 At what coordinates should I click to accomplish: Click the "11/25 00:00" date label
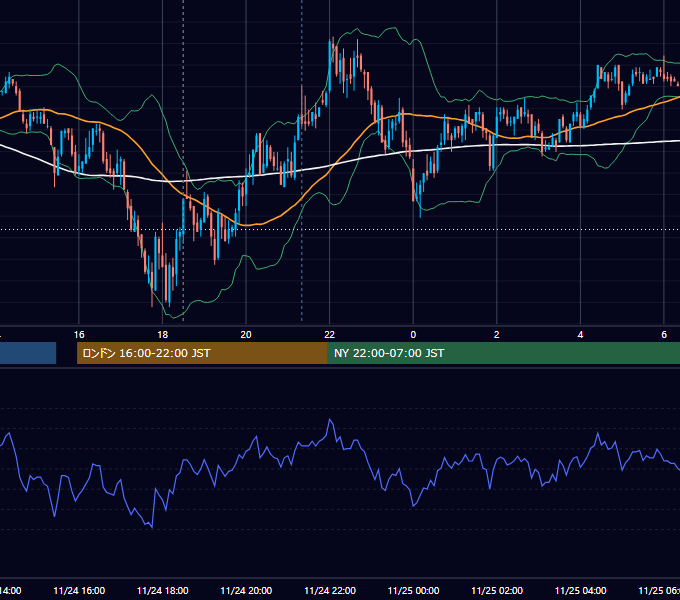(x=413, y=591)
